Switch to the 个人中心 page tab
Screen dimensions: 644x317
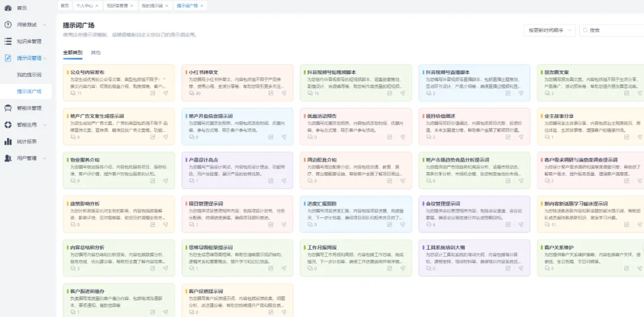tap(87, 6)
